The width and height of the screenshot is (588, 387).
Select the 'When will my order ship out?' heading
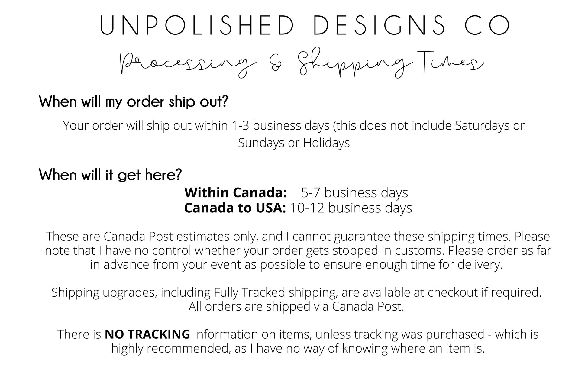[133, 102]
